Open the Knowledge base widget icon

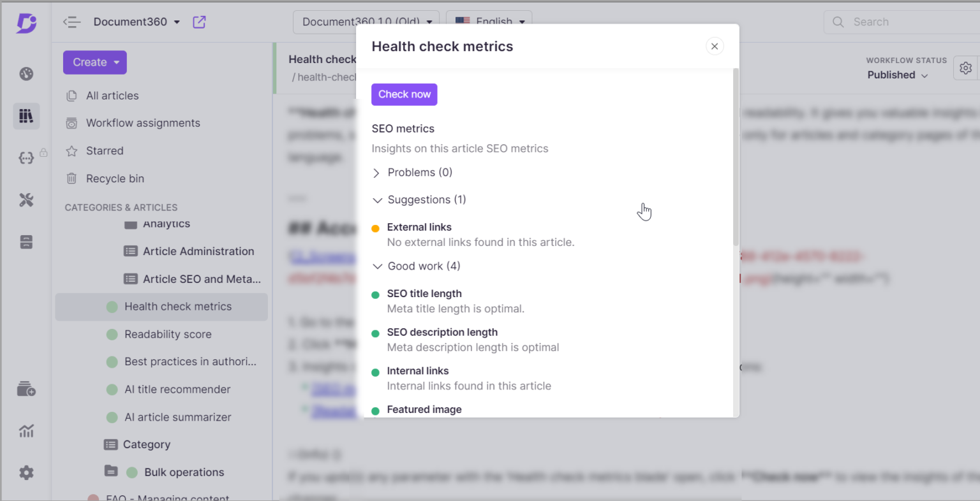26,389
